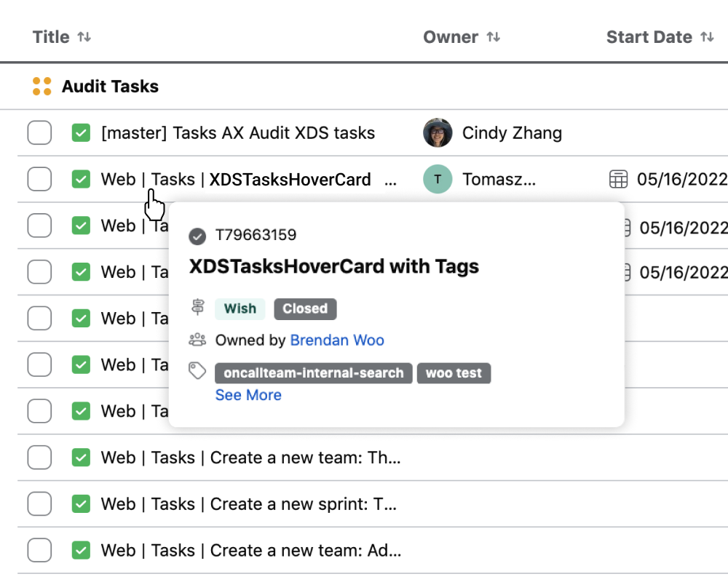Screen dimensions: 728x582
Task: Click the calendar icon beside 05/16/2022
Action: tap(618, 179)
